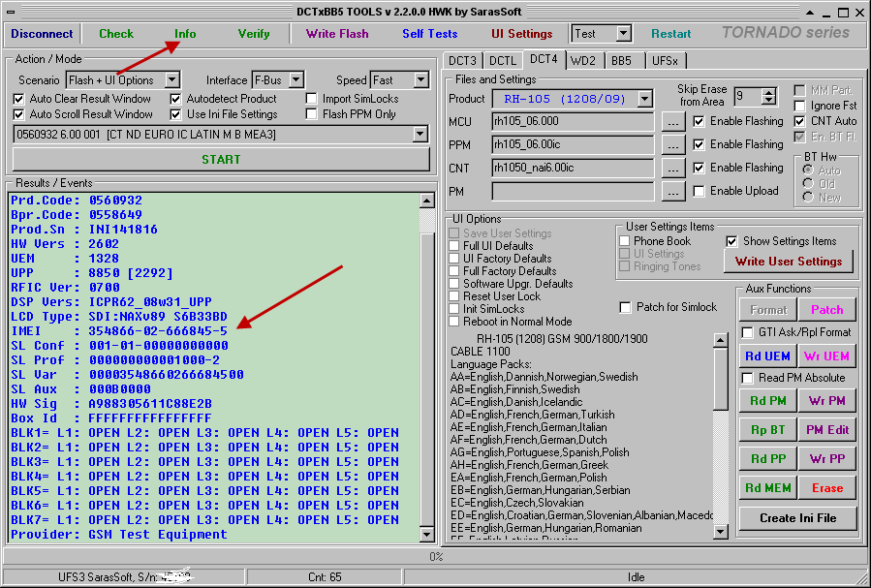871x588 pixels.
Task: Select the DCT4 tab
Action: [x=544, y=59]
